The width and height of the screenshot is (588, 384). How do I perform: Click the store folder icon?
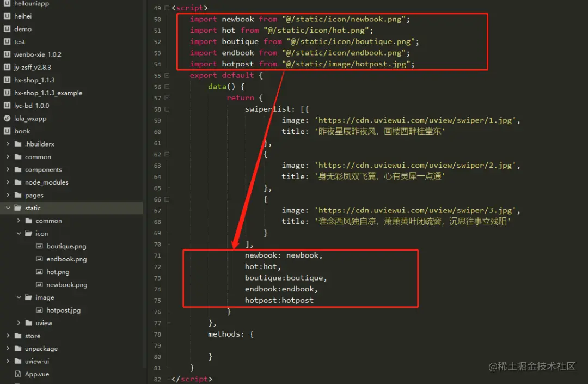point(17,335)
